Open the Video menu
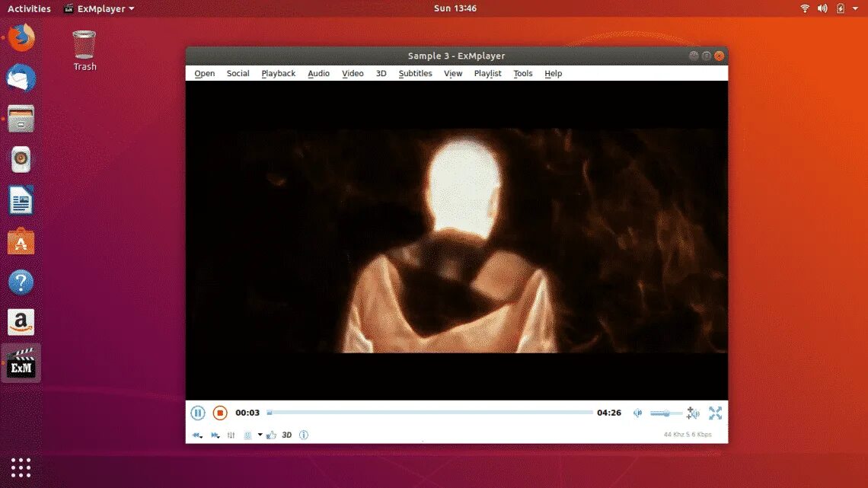Image resolution: width=868 pixels, height=488 pixels. (x=353, y=73)
